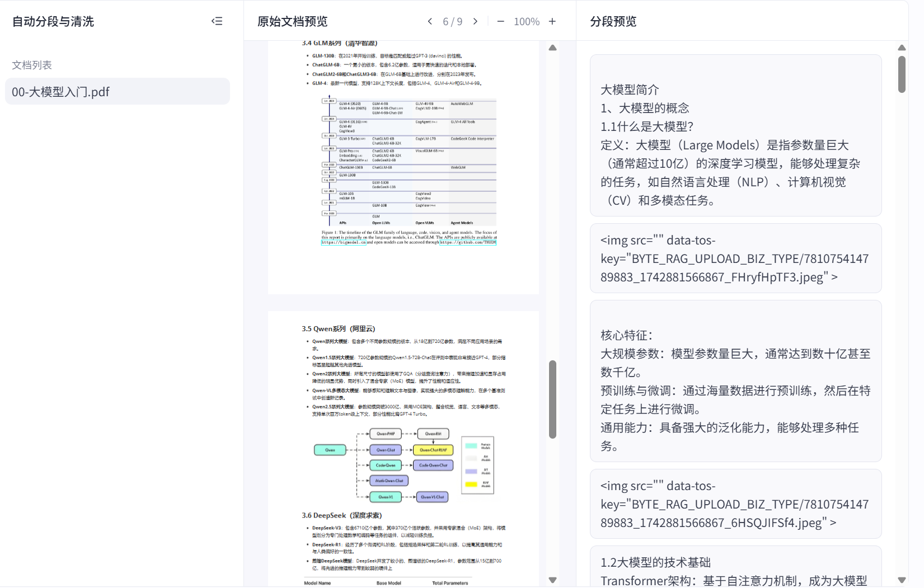Viewport: 924px width, 588px height.
Task: Go to previous page of document
Action: click(x=430, y=21)
